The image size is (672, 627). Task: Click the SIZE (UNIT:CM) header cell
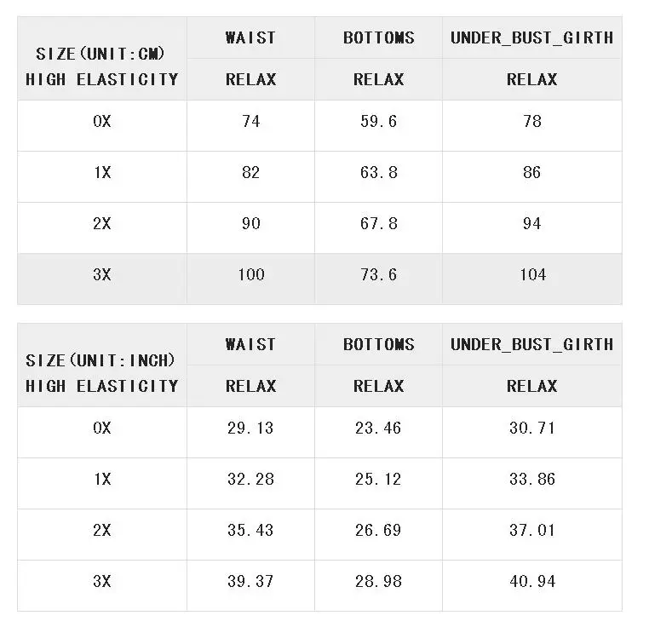coord(102,59)
